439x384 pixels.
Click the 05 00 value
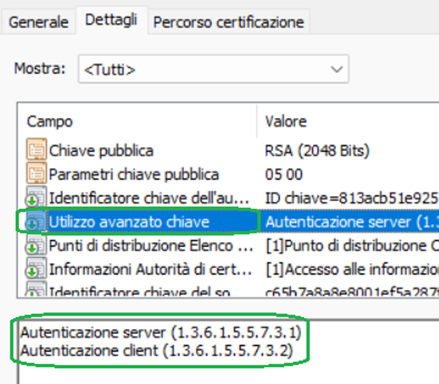point(284,174)
